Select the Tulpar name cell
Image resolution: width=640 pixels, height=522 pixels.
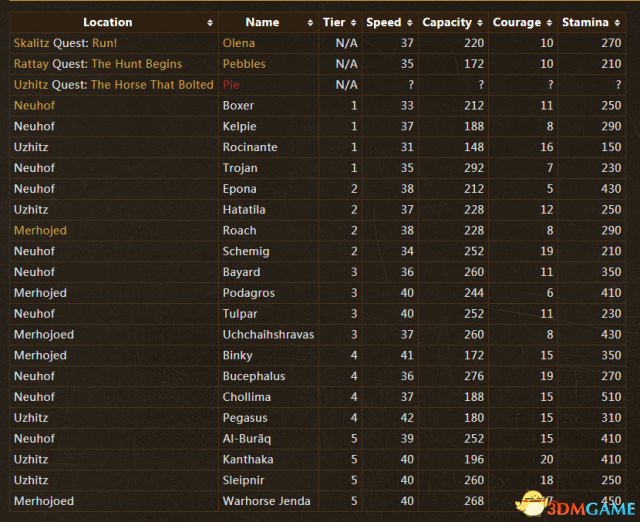(x=268, y=314)
